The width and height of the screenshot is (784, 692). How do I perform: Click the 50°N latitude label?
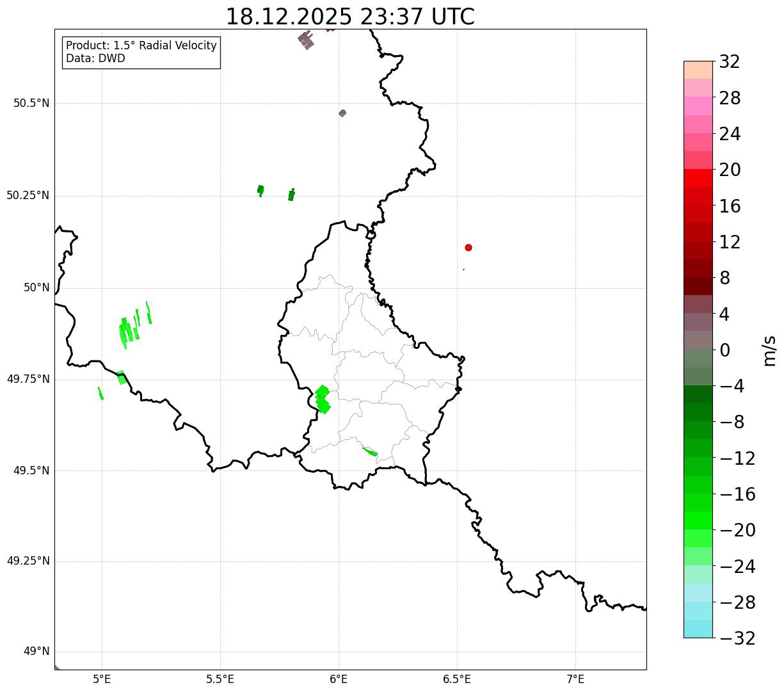[36, 287]
